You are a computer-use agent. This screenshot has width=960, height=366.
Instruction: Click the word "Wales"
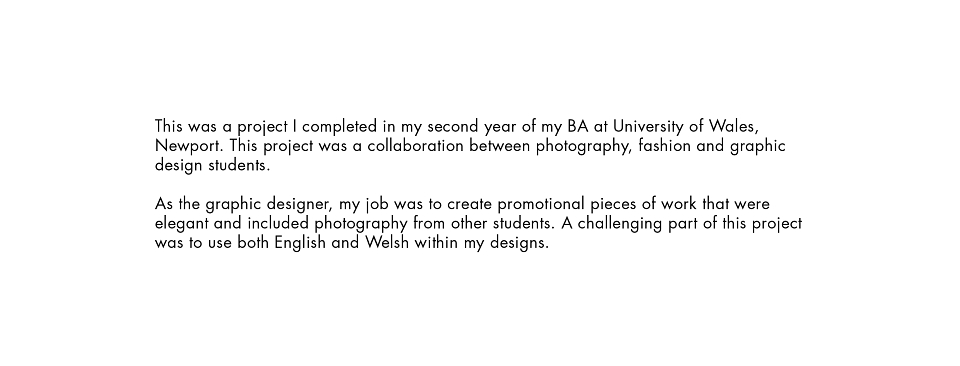733,127
